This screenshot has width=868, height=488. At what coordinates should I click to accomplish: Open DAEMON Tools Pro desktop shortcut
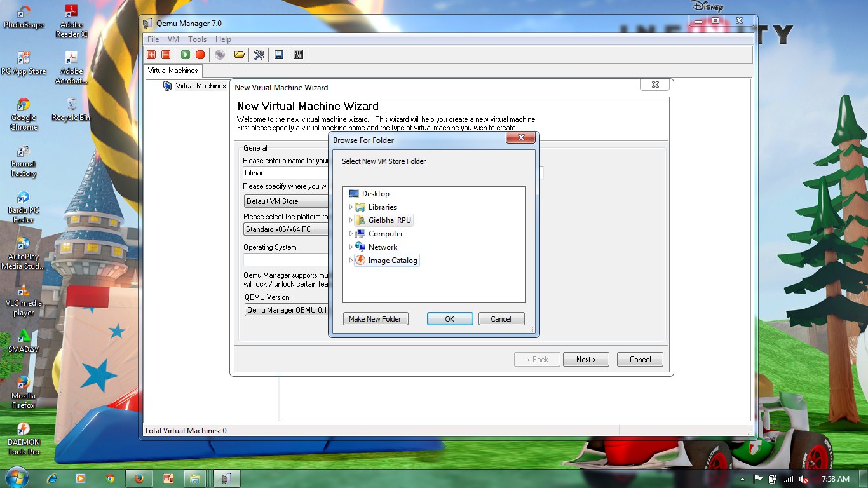click(x=24, y=439)
